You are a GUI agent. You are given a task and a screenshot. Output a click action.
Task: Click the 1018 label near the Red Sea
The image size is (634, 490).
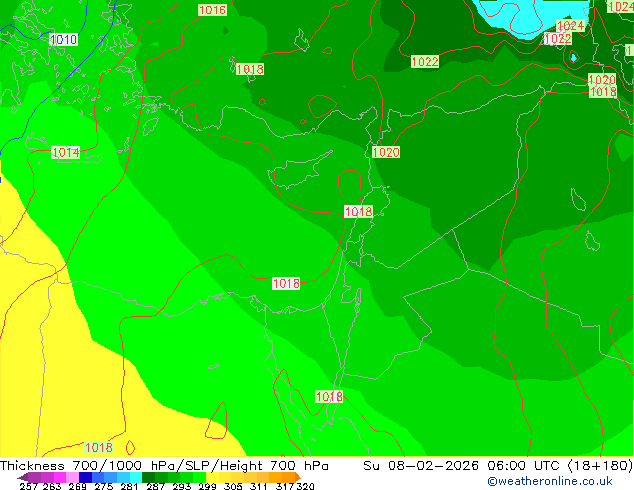tap(329, 397)
